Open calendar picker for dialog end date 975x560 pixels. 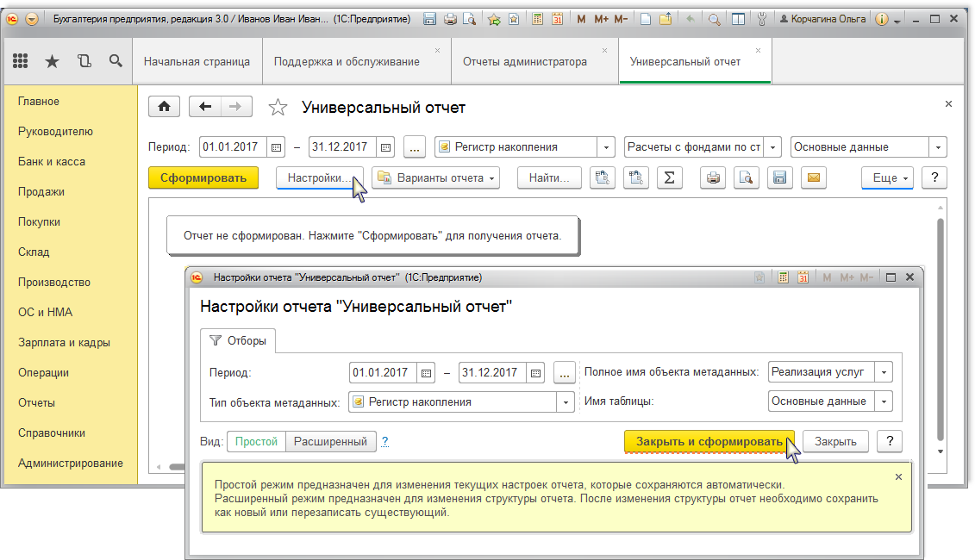[x=535, y=373]
